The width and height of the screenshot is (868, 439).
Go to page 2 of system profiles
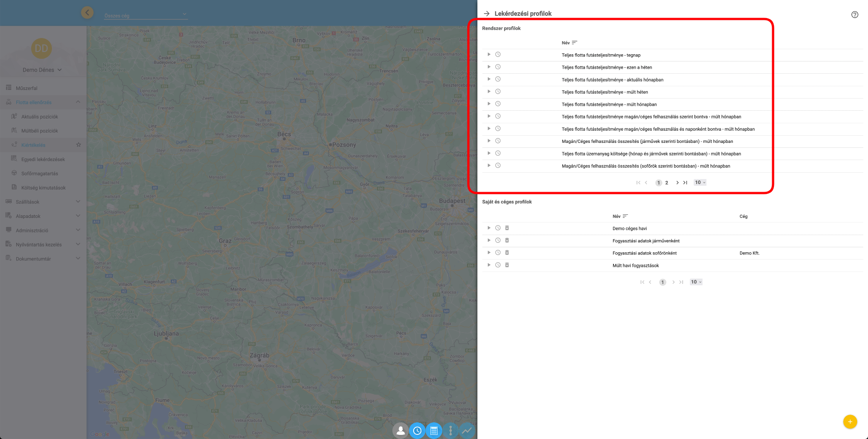[666, 183]
